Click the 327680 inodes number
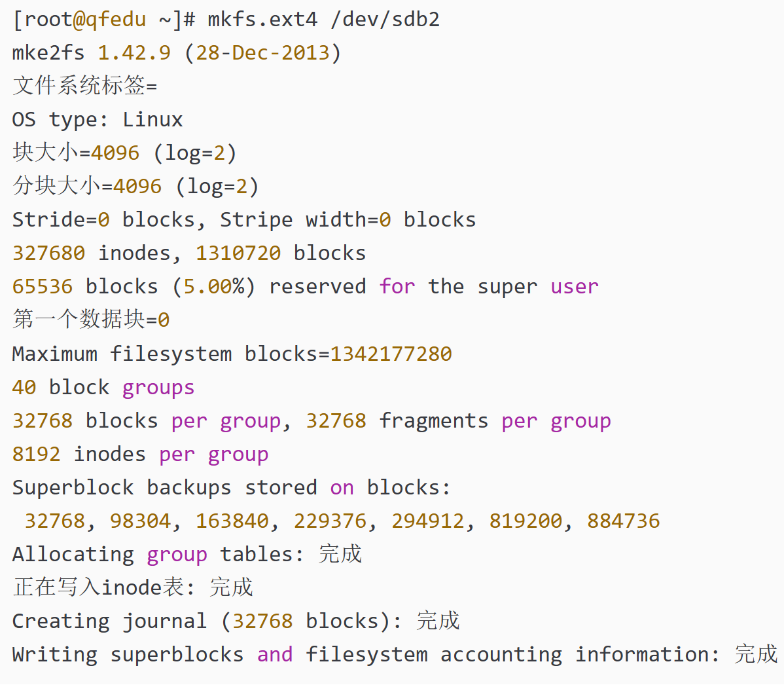Screen dimensions: 784x685 pos(48,253)
